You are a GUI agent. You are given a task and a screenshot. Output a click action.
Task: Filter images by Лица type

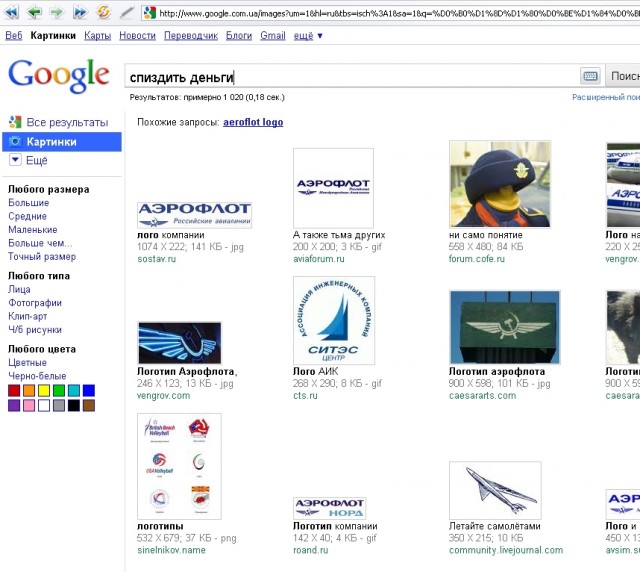[x=19, y=289]
